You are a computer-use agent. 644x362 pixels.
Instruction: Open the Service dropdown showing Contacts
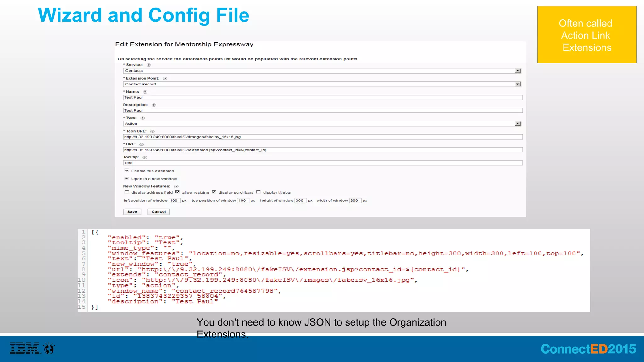[x=518, y=71]
